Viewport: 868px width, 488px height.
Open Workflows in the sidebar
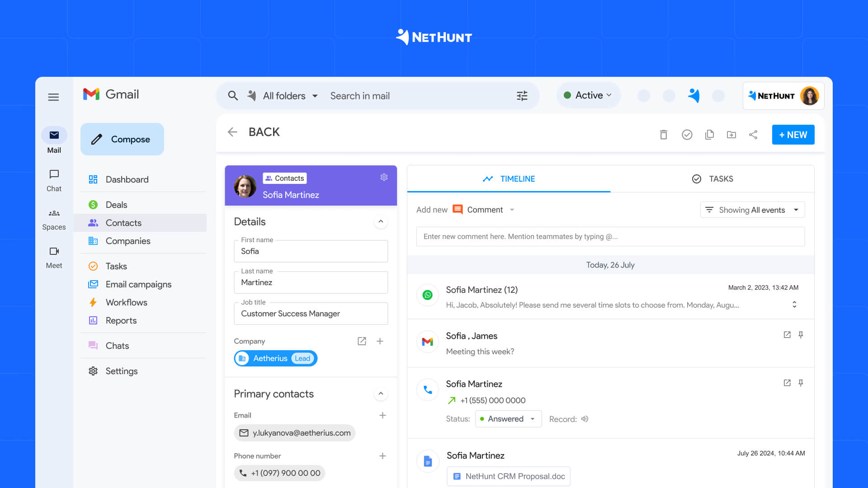(126, 302)
